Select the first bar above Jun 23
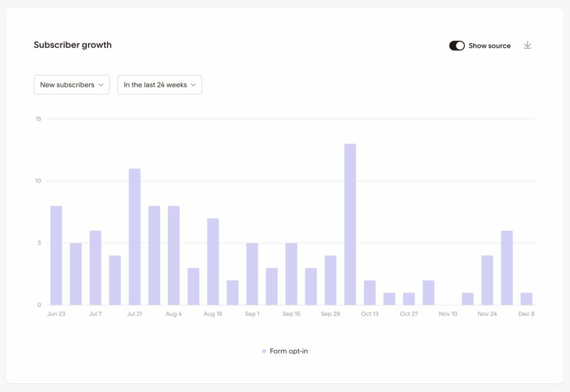This screenshot has width=570, height=392. [x=56, y=256]
